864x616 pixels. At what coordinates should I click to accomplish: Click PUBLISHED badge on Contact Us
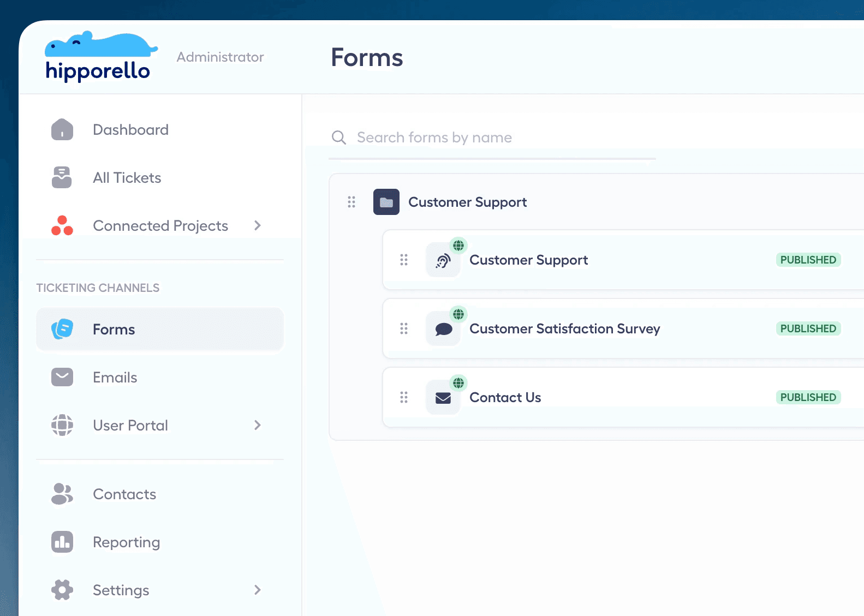coord(808,397)
